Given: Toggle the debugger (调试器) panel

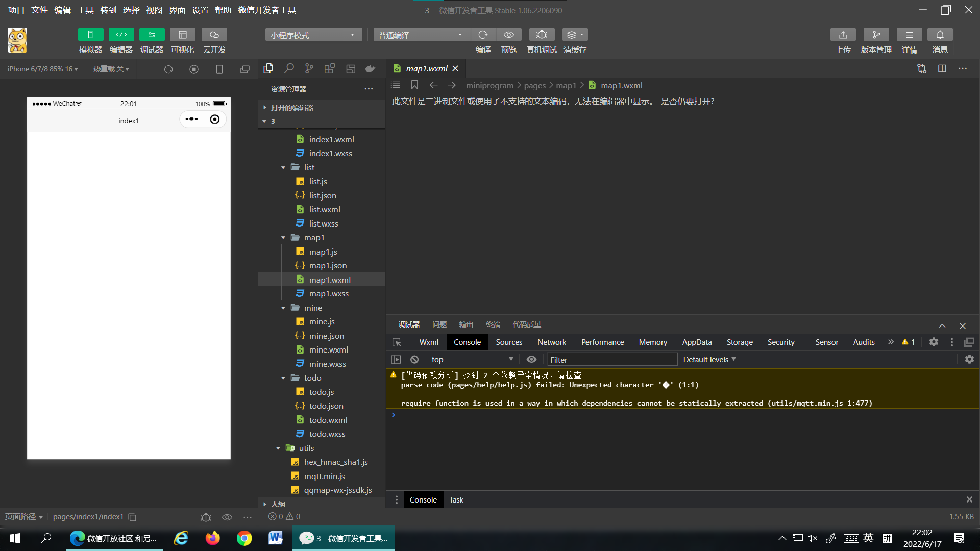Looking at the screenshot, I should point(152,35).
